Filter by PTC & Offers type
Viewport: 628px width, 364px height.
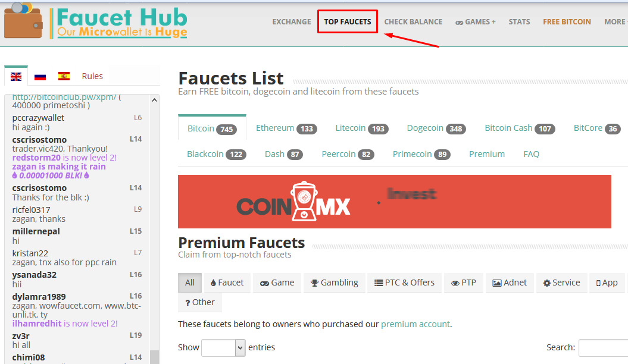pyautogui.click(x=404, y=283)
